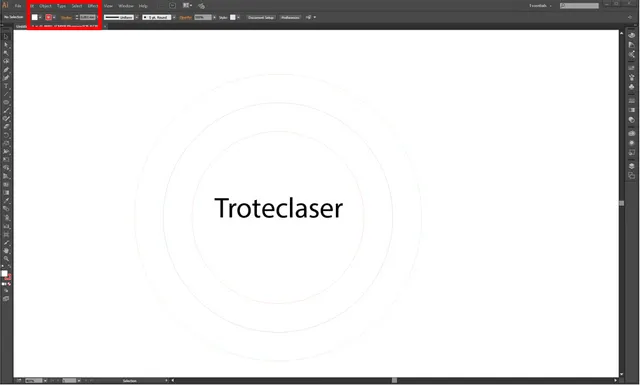The height and width of the screenshot is (385, 640).
Task: Select the Hand tool
Action: (6, 251)
